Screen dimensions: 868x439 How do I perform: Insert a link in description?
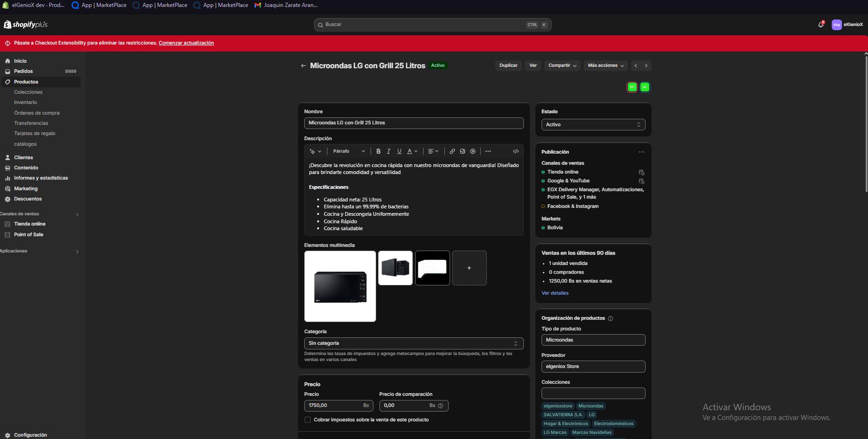(x=452, y=151)
